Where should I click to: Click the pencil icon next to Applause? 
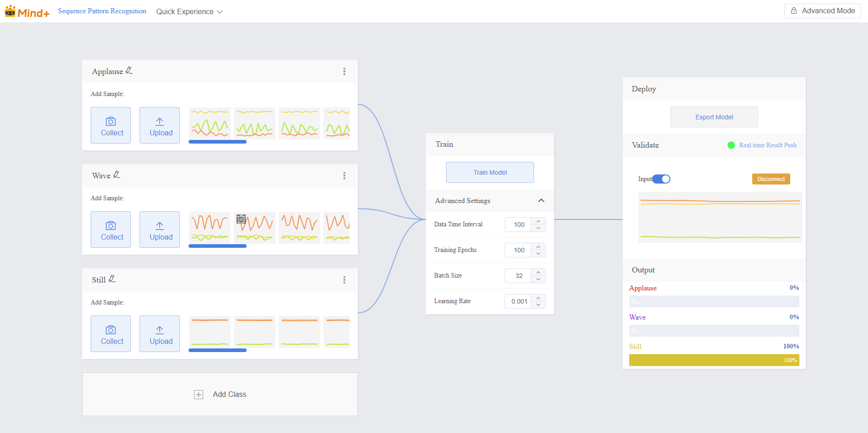129,70
